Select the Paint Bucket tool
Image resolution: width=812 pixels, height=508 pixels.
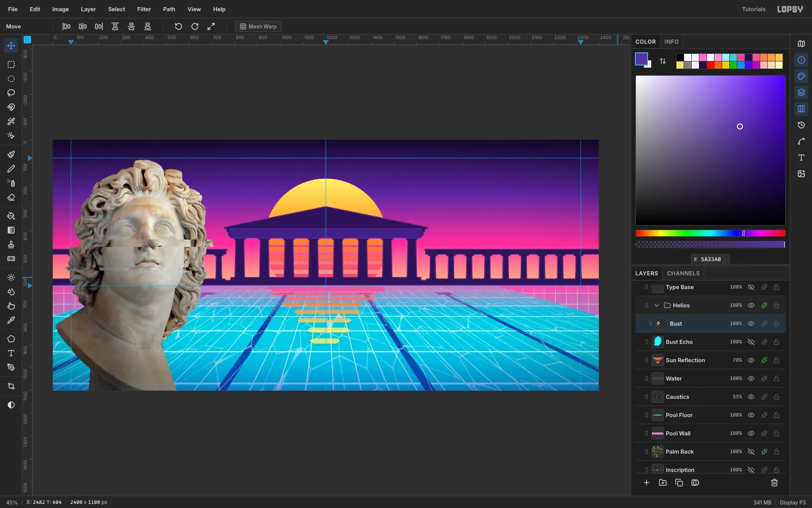click(11, 216)
